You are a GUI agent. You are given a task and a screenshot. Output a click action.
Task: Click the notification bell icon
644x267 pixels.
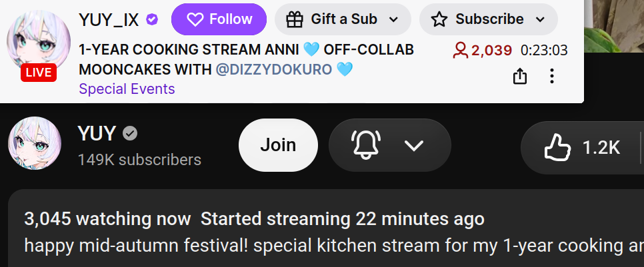click(x=365, y=145)
